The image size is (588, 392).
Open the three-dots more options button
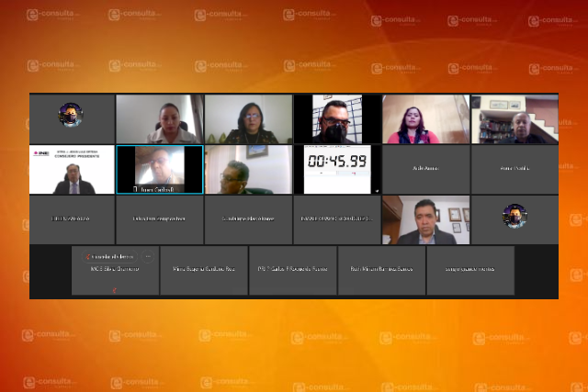click(x=148, y=256)
